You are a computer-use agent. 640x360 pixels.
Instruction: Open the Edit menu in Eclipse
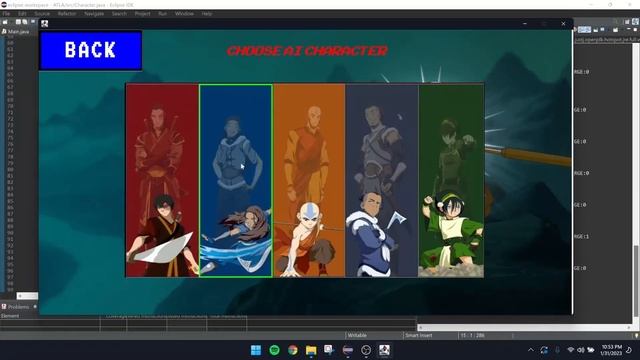tap(22, 13)
